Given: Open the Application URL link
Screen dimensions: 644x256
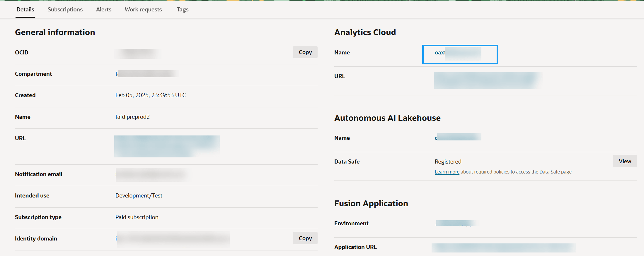Looking at the screenshot, I should pos(504,248).
